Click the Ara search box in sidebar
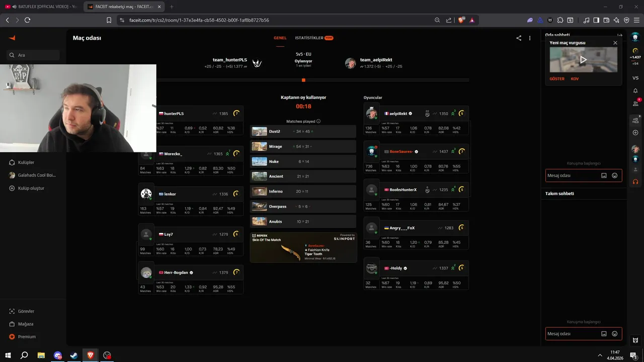This screenshot has height=362, width=644. pyautogui.click(x=33, y=55)
